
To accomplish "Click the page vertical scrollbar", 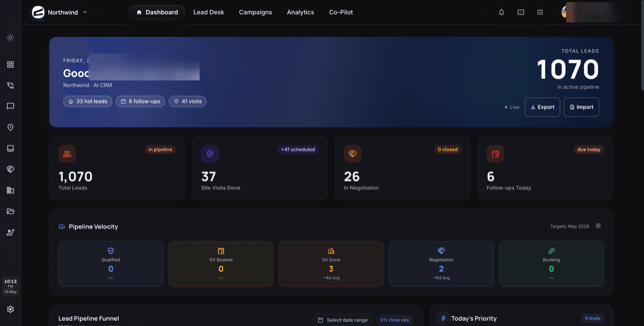I will click(x=641, y=46).
